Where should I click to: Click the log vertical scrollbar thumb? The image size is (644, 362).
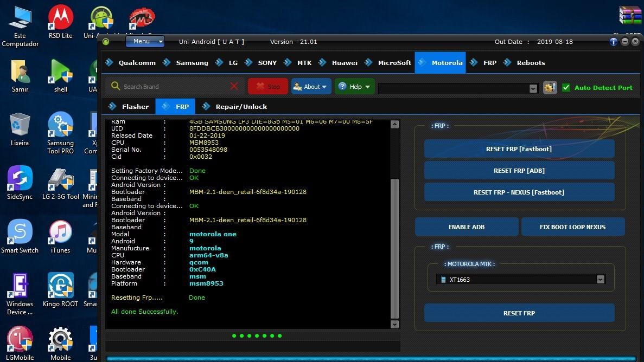point(394,248)
